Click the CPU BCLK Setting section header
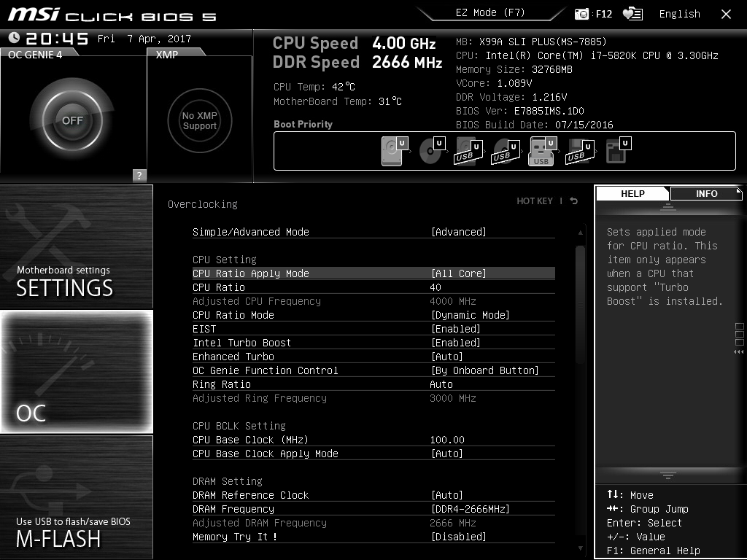Image resolution: width=747 pixels, height=560 pixels. (239, 426)
